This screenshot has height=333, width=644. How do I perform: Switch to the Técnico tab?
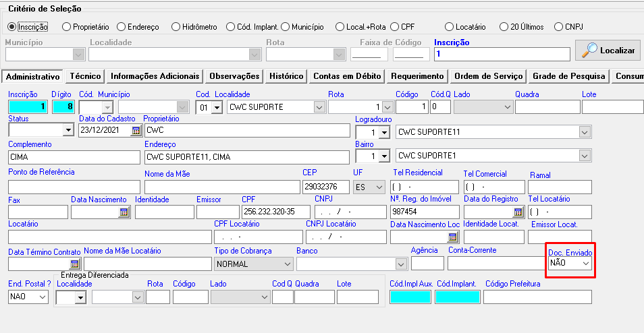point(85,77)
